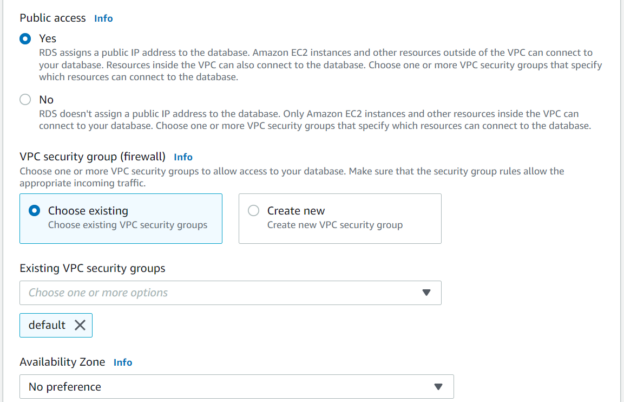Click in Choose one or more options field
Screen dimensions: 624x402
[200, 293]
